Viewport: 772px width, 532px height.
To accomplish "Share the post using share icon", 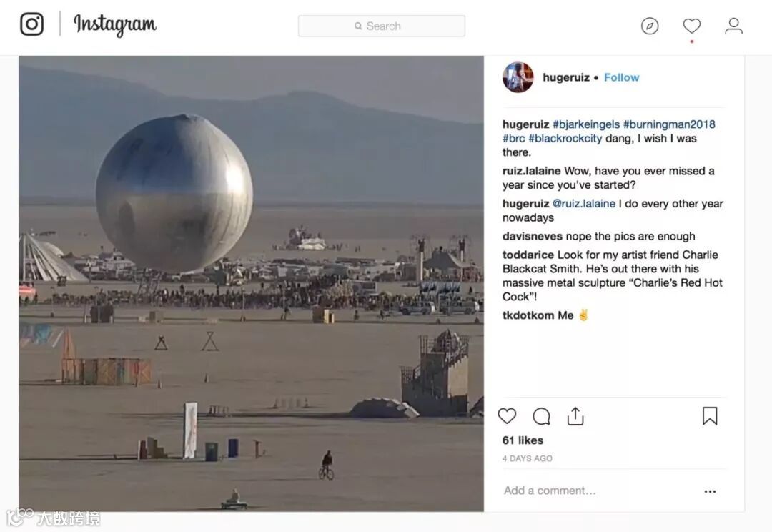I will [x=575, y=416].
